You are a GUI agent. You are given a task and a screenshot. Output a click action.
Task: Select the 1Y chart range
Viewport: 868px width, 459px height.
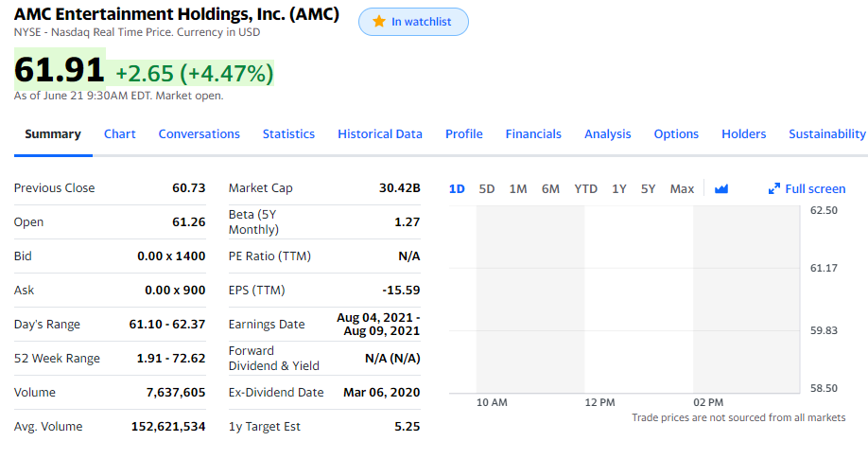(x=619, y=189)
